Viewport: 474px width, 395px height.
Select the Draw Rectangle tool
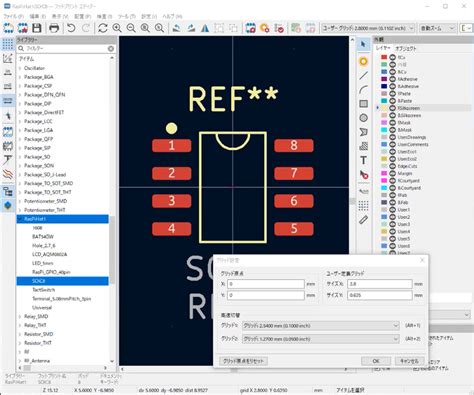point(363,104)
